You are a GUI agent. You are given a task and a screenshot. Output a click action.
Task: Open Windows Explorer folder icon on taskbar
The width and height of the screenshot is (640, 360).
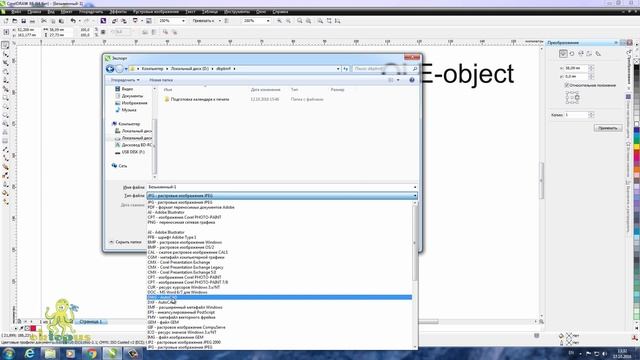pos(50,353)
